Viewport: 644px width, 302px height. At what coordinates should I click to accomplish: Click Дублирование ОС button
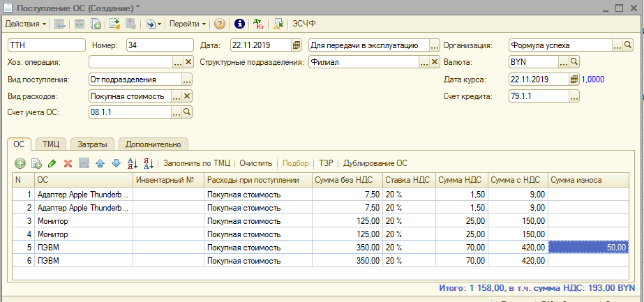point(375,163)
